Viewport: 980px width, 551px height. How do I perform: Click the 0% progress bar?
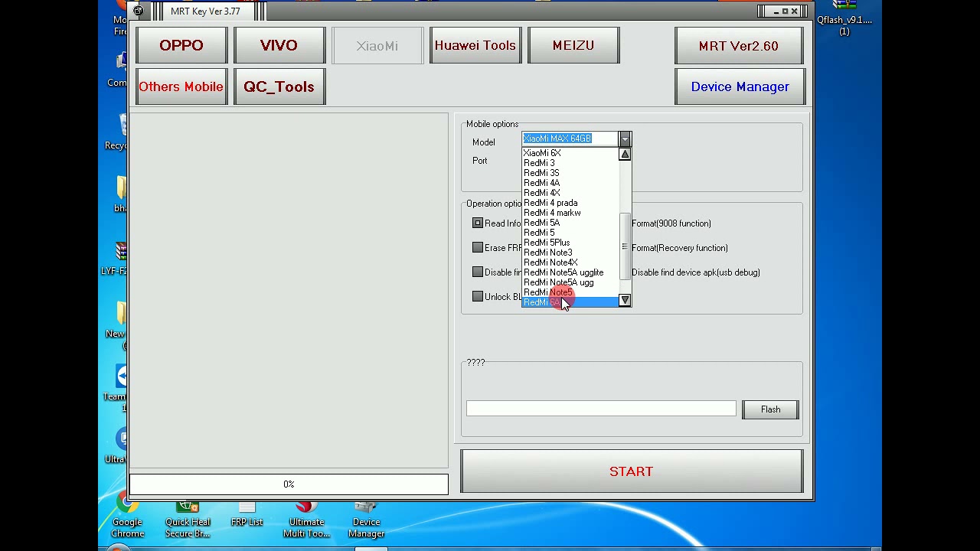coord(289,484)
